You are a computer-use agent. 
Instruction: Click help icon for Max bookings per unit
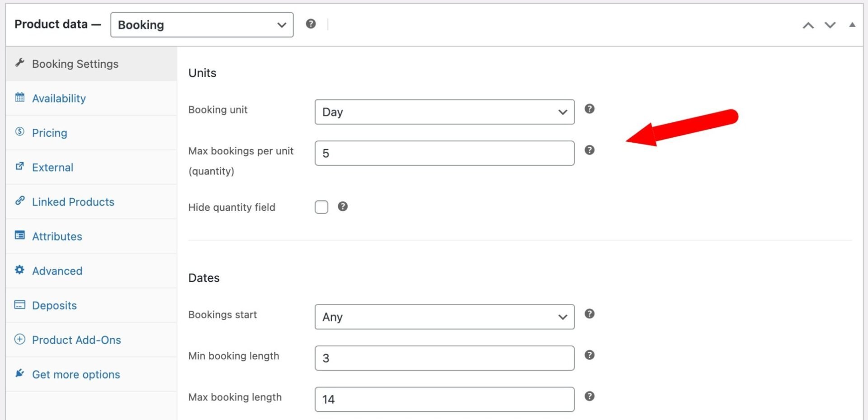coord(589,150)
